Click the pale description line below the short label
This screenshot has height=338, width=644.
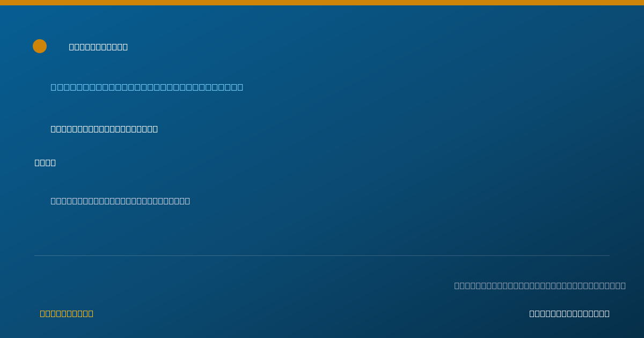click(x=120, y=201)
